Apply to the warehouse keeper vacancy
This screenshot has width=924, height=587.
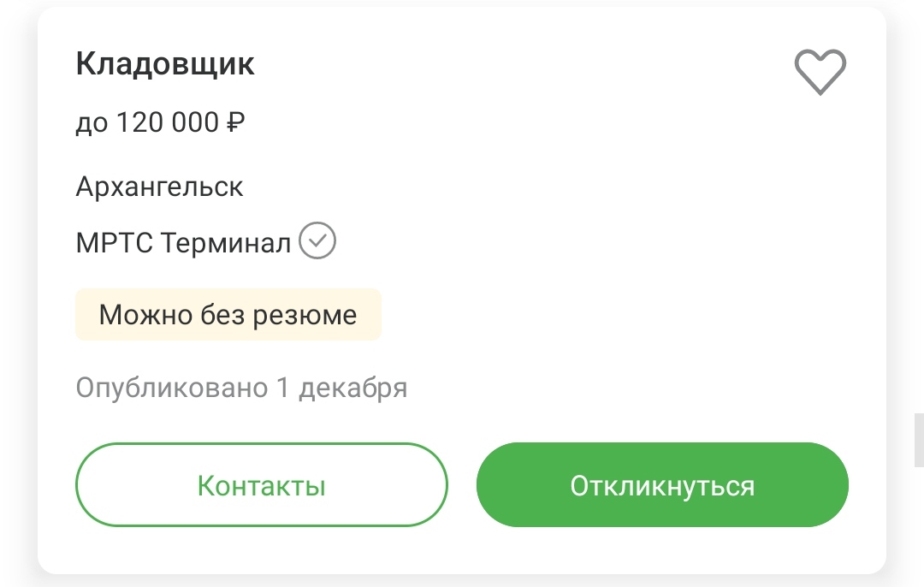(x=662, y=484)
